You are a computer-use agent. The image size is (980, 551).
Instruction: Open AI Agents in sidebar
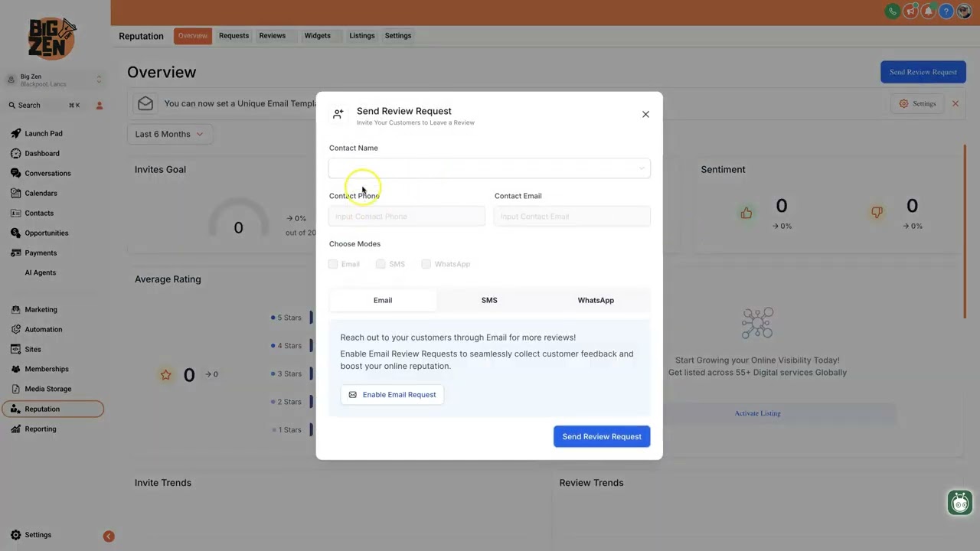pyautogui.click(x=40, y=272)
